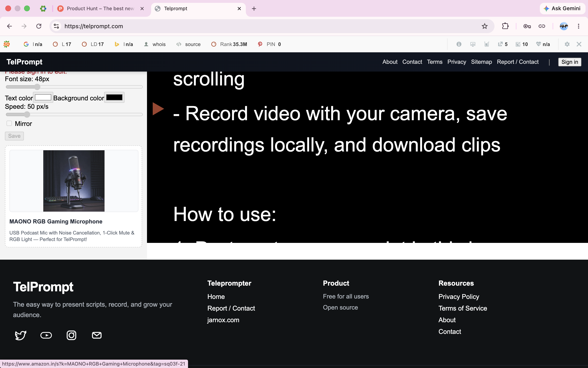Open Contact in the top navigation
Screen dimensions: 588x368
[x=412, y=62]
